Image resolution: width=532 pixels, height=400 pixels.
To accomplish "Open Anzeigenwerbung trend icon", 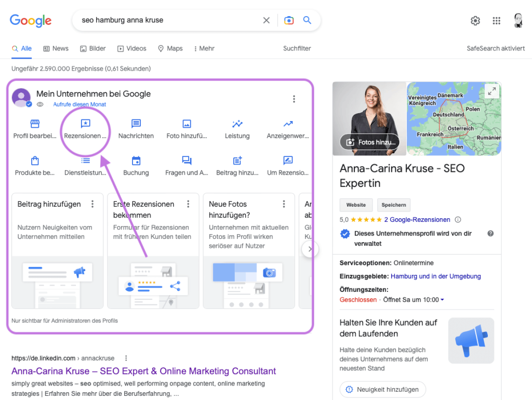I will [288, 124].
